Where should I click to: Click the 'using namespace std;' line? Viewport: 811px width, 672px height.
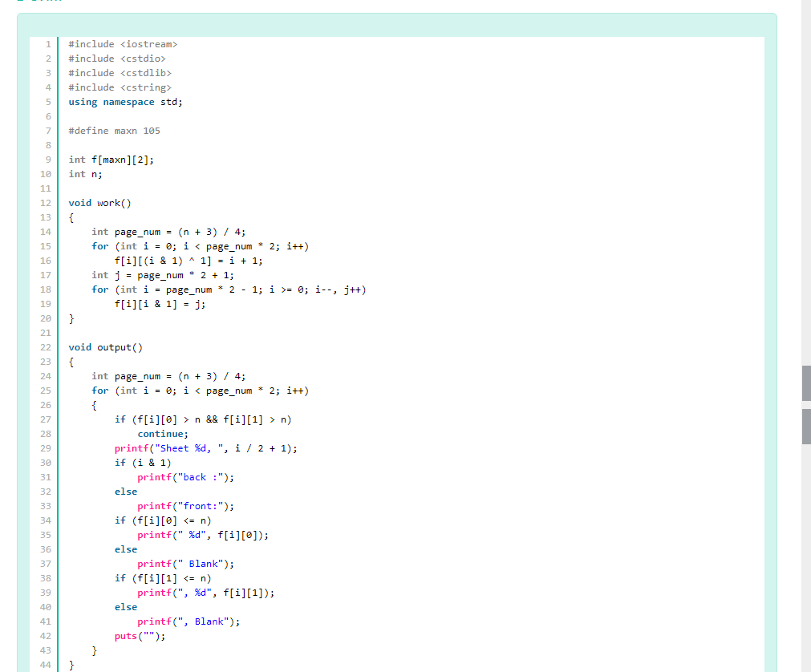coord(126,103)
